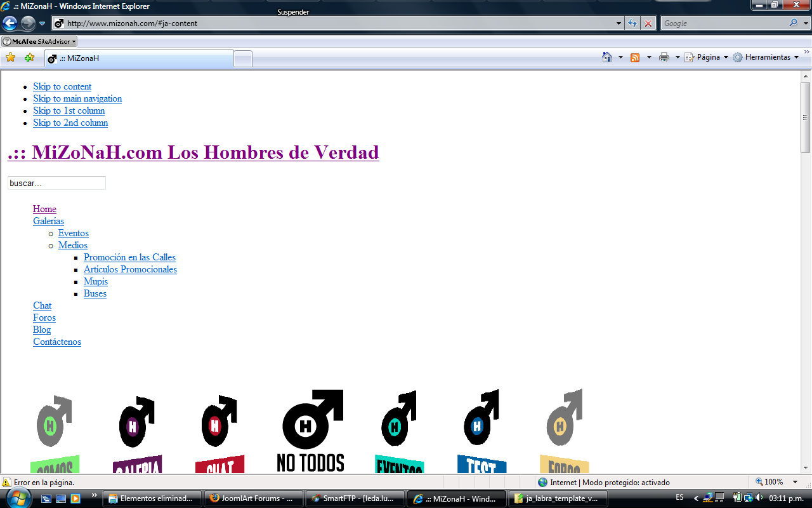Expand the address bar history dropdown
This screenshot has height=508, width=812.
click(x=618, y=23)
